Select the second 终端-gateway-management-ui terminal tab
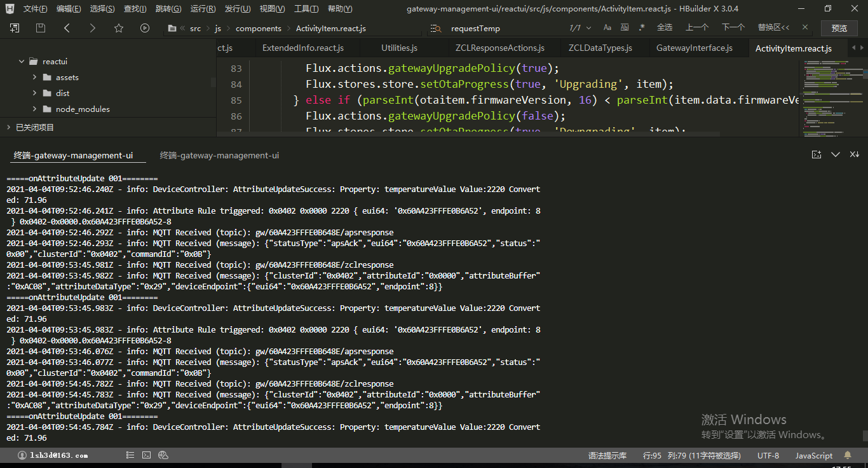This screenshot has height=468, width=868. [219, 155]
